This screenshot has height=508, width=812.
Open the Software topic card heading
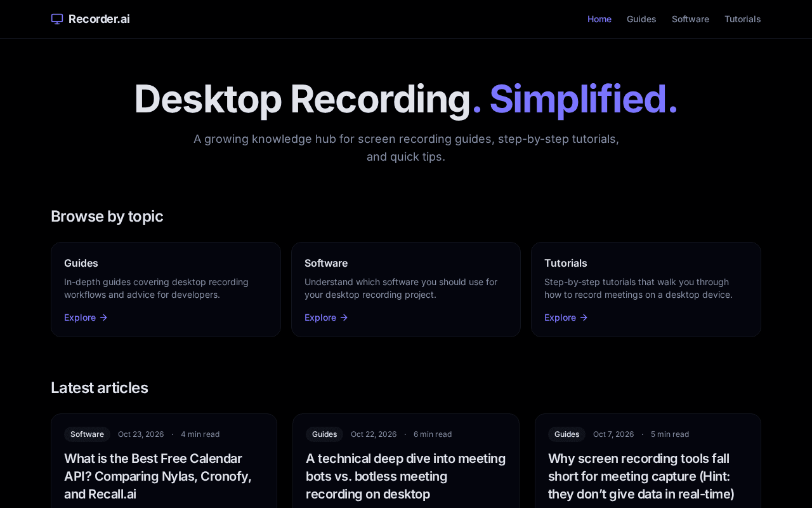point(326,263)
